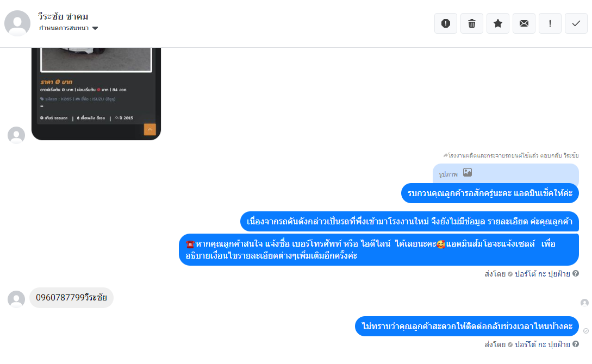Open วีระชัย ขำคม profile picture
The image size is (592, 364).
click(x=17, y=23)
